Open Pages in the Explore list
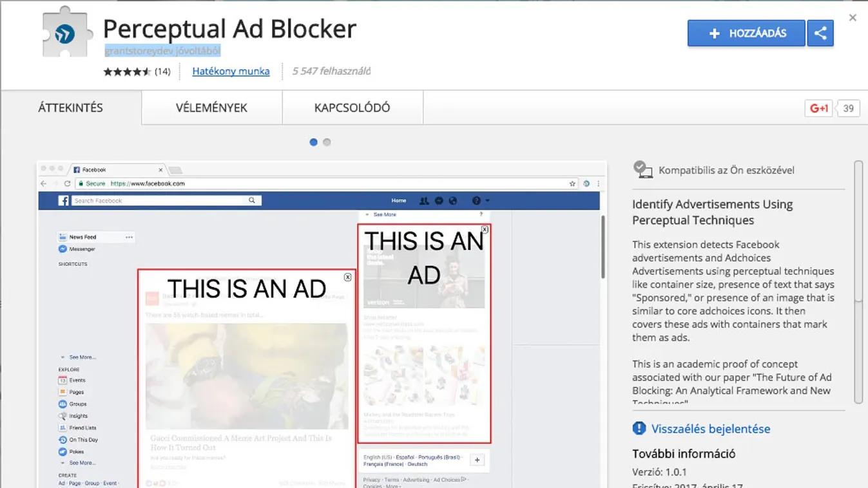This screenshot has width=868, height=488. tap(72, 392)
